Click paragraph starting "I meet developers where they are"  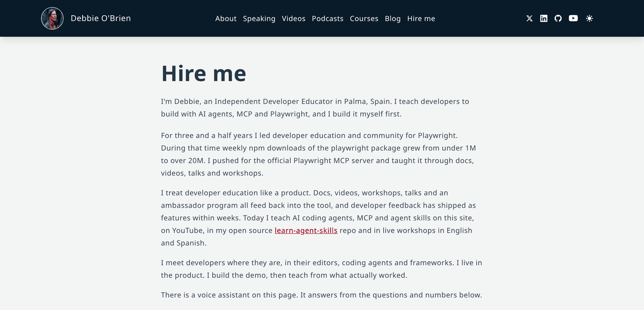pyautogui.click(x=322, y=269)
